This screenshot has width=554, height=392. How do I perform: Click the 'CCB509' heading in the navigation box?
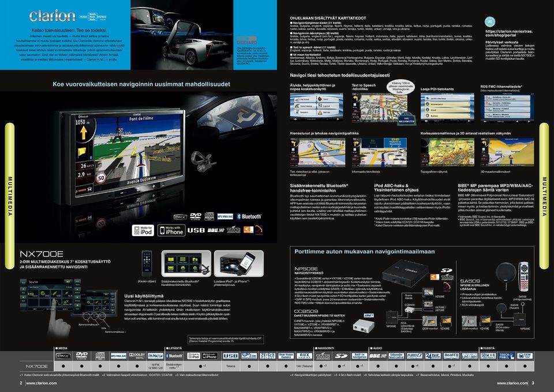coord(306,311)
